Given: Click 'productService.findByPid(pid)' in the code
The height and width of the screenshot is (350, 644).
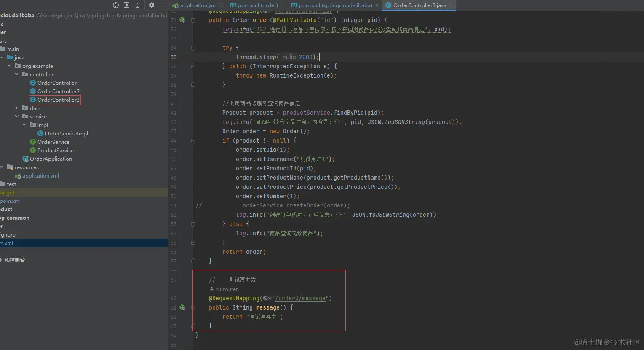Looking at the screenshot, I should [x=331, y=113].
